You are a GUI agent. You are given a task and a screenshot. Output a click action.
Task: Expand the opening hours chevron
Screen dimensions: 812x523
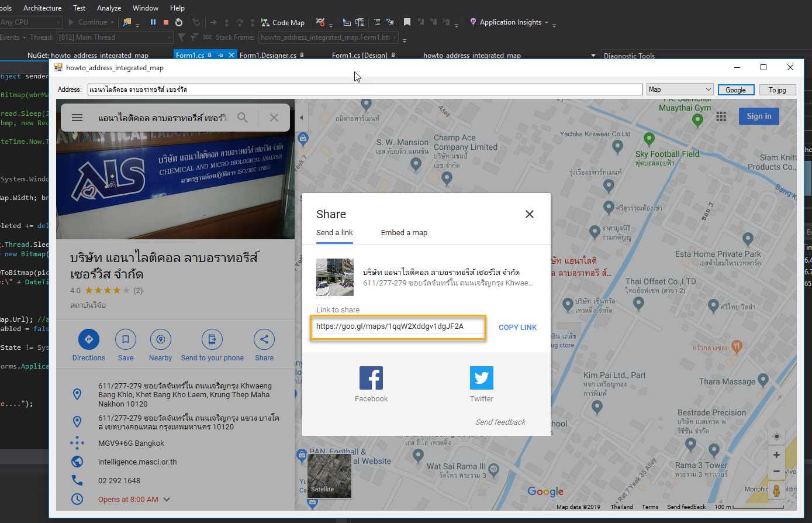tap(167, 499)
